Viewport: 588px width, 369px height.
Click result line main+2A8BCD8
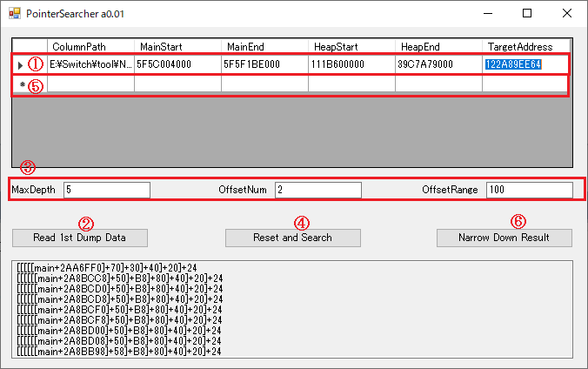tap(120, 299)
